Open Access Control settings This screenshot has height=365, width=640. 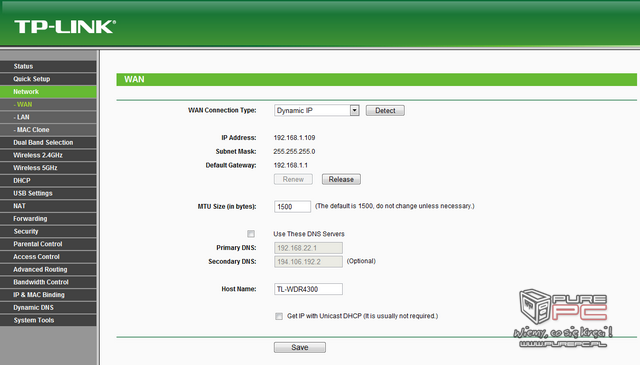coord(48,256)
